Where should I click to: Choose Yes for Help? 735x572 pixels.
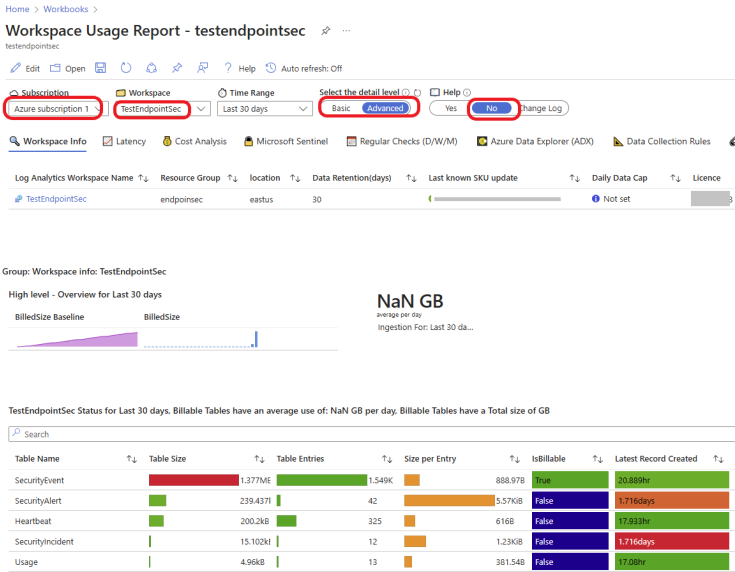[x=450, y=108]
